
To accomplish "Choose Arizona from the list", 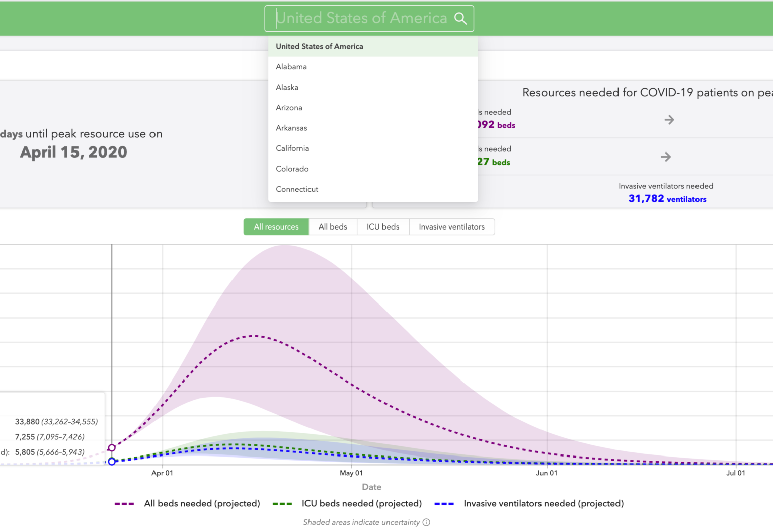I will click(x=289, y=108).
